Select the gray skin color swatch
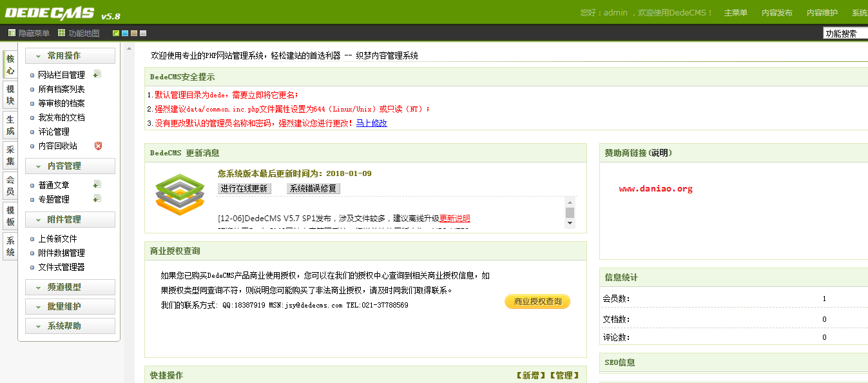Screen dimensions: 868x383 pos(143,33)
